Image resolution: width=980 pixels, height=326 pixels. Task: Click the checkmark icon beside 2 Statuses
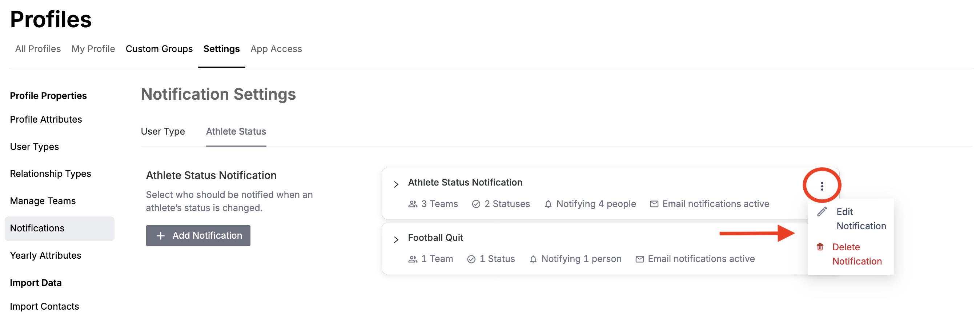pos(476,204)
